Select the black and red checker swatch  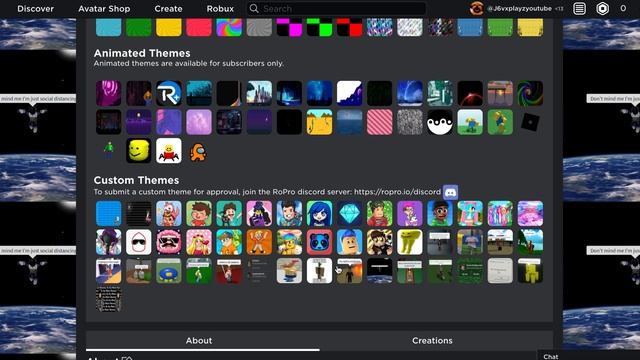click(349, 27)
